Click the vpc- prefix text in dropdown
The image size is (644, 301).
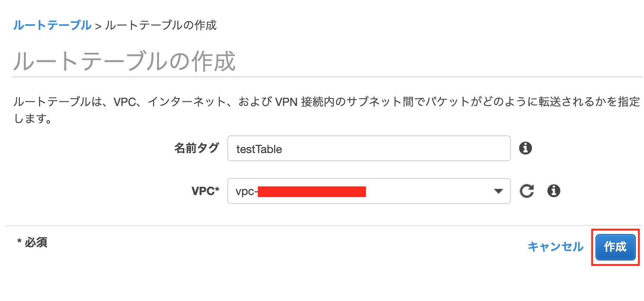[245, 191]
